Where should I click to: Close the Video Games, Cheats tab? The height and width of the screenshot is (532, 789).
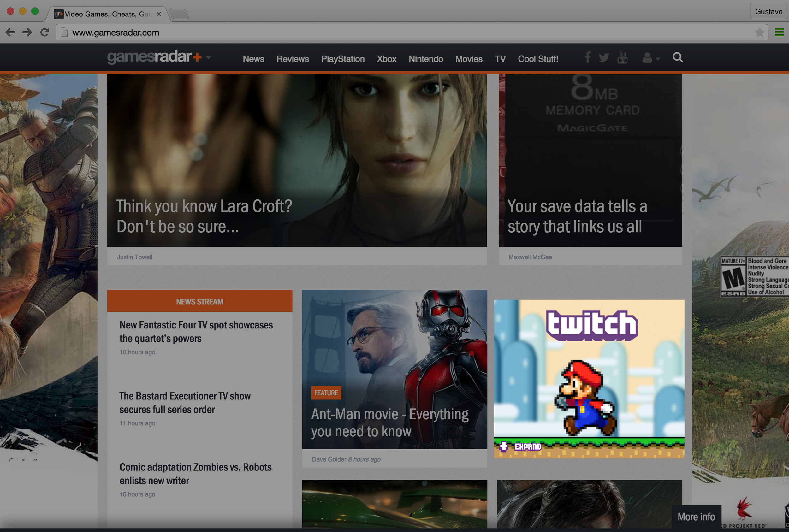158,14
